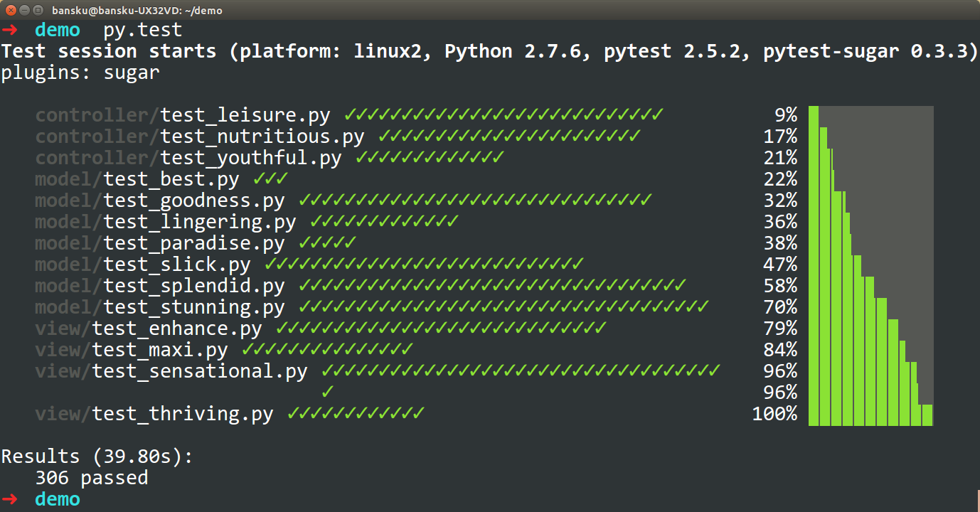
Task: Click the "Results (39.80s):" line
Action: coord(97,457)
